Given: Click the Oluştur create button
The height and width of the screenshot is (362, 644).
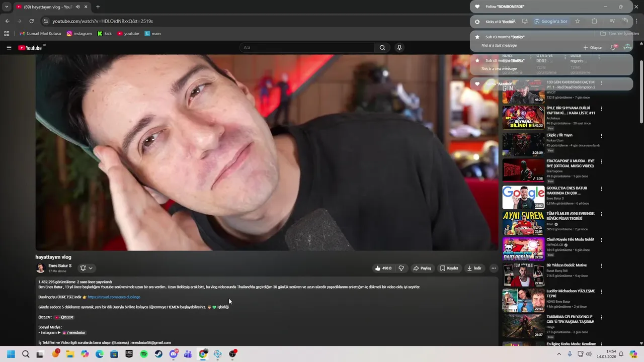Looking at the screenshot, I should pyautogui.click(x=592, y=47).
